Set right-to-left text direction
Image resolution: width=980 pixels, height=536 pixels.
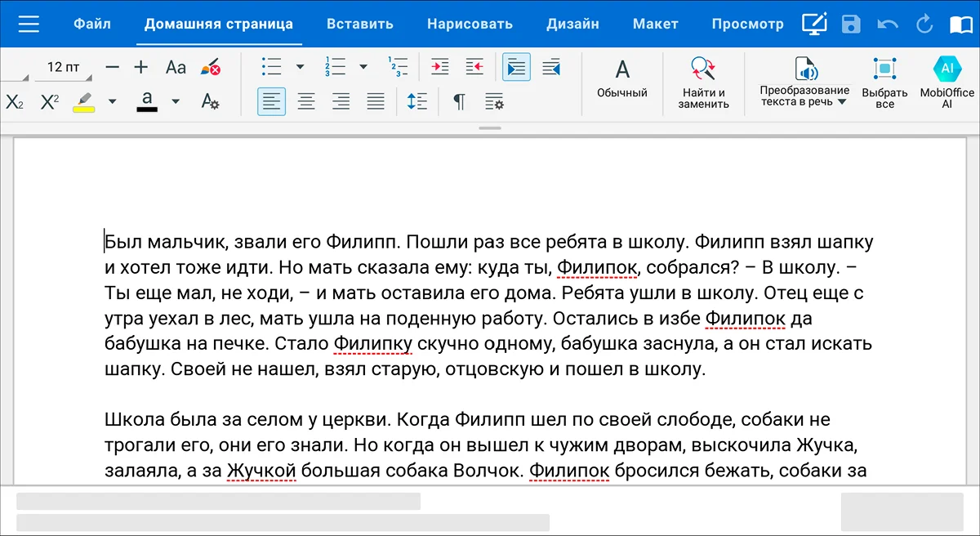point(551,67)
